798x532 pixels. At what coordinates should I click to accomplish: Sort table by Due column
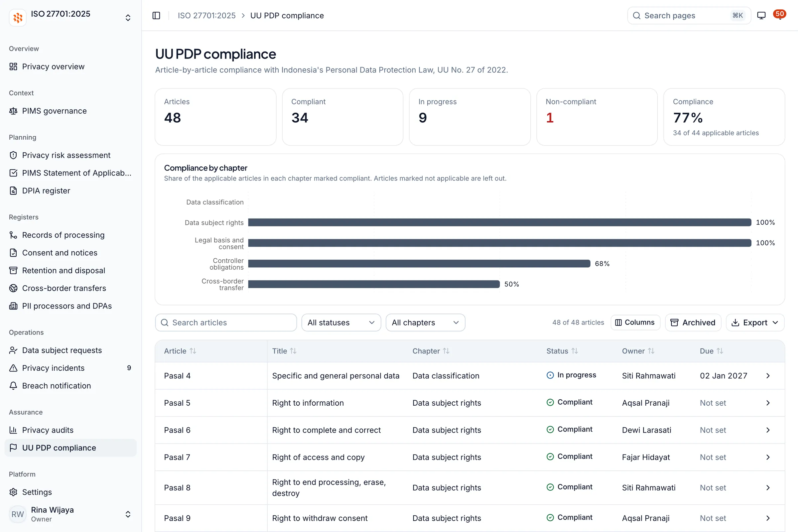pos(711,351)
